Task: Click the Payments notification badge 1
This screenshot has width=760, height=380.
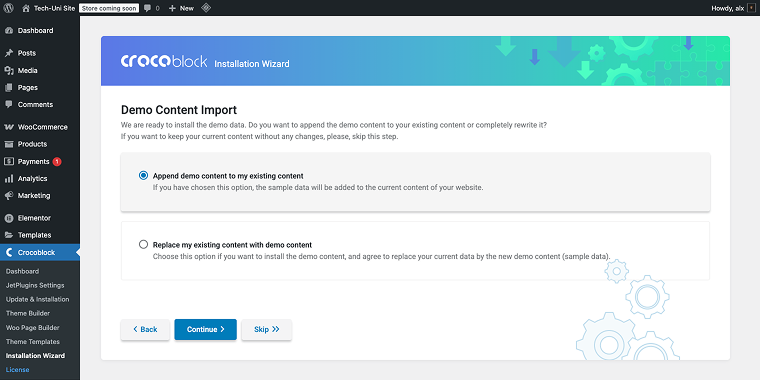Action: [57, 161]
